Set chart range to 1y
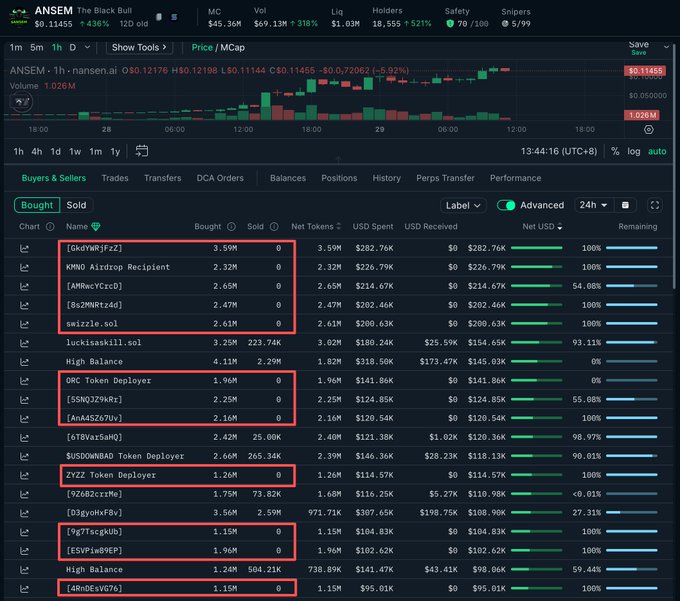This screenshot has width=680, height=601. [x=115, y=152]
